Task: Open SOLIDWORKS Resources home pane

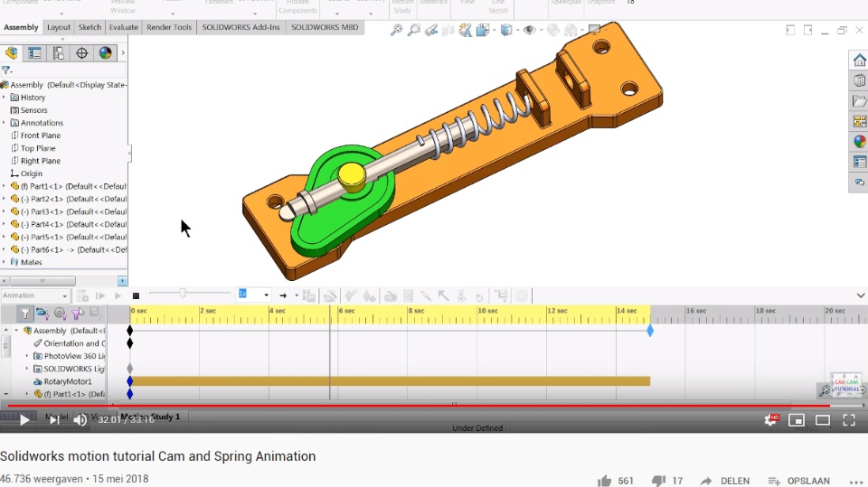Action: click(859, 60)
